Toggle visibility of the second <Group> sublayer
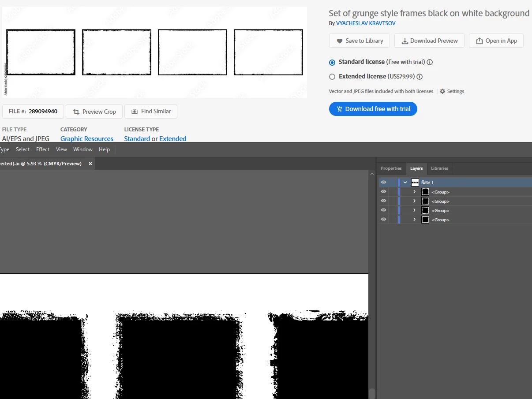Screen dimensions: 532x399 point(383,201)
